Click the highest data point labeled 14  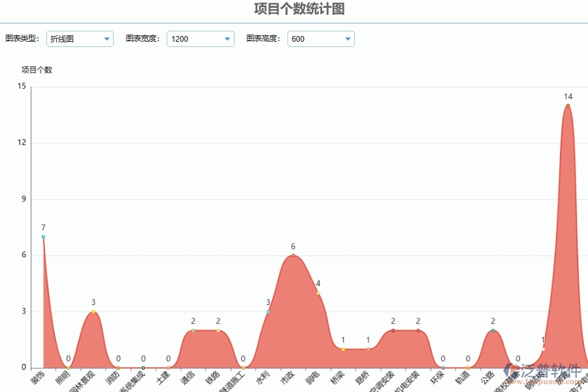pos(567,105)
